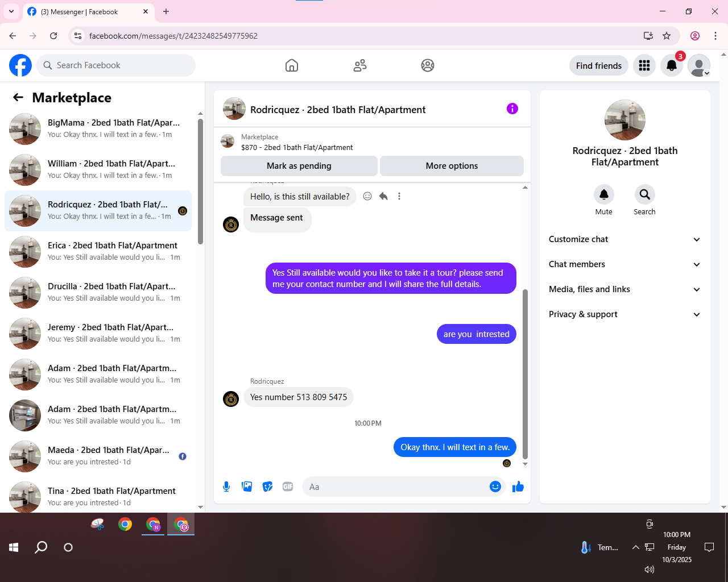The image size is (728, 582).
Task: Open the notifications bell with 3 alerts
Action: [x=672, y=65]
